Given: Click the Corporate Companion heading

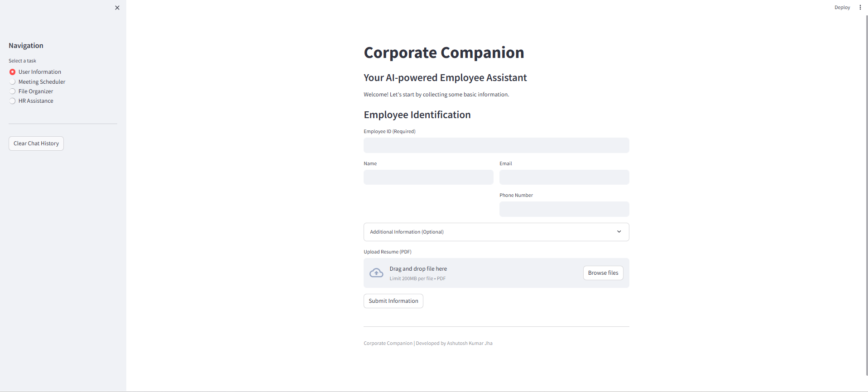Looking at the screenshot, I should point(444,53).
